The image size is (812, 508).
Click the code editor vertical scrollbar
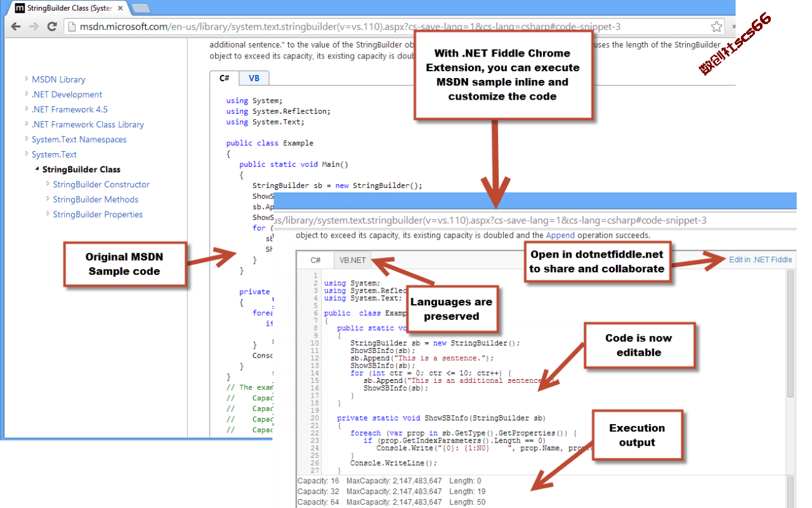click(790, 333)
